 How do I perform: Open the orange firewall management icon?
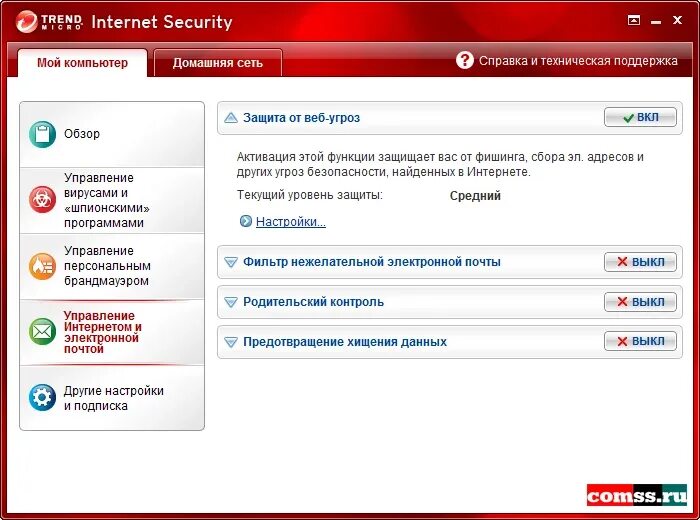click(42, 266)
